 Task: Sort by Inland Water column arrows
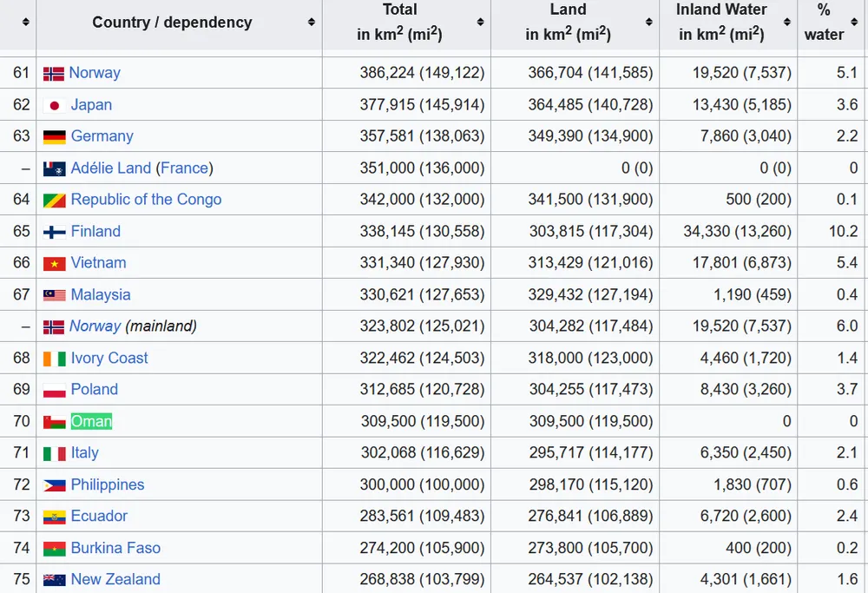point(787,23)
